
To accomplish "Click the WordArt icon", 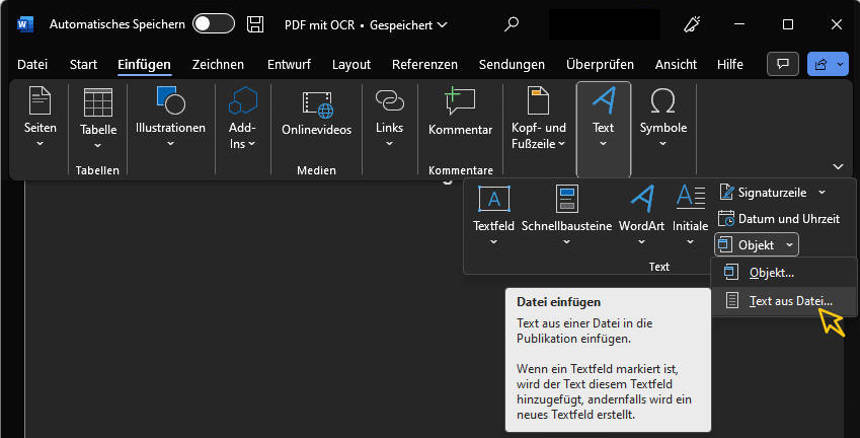I will click(642, 198).
